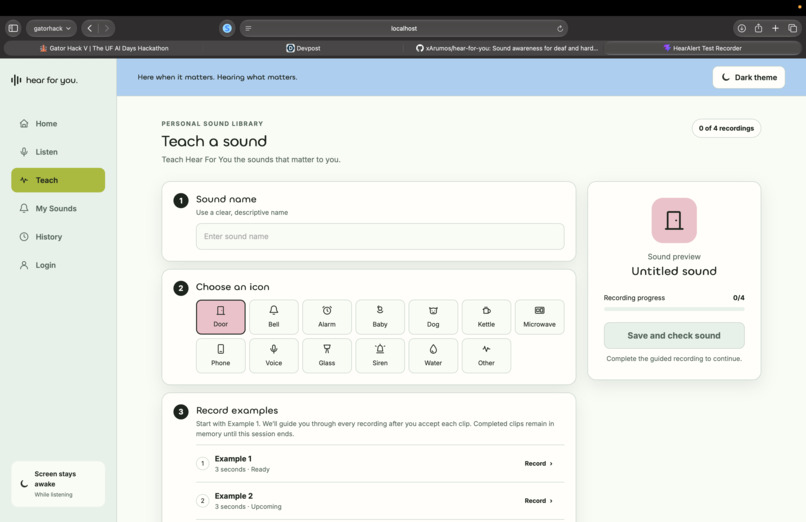Click Example 2 row title

coord(233,496)
